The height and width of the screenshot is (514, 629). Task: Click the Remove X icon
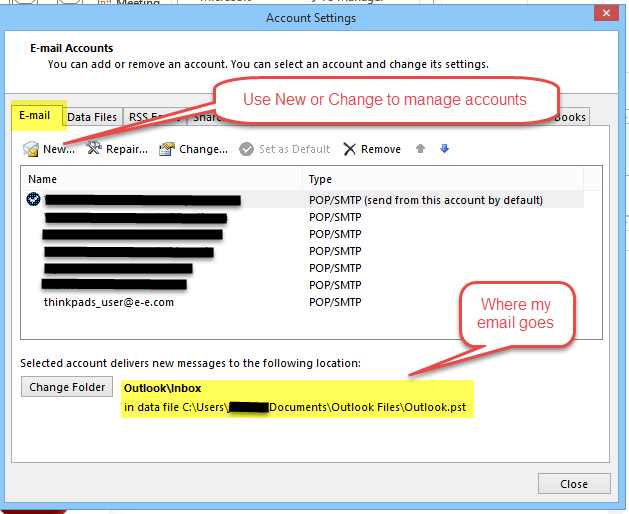tap(349, 149)
